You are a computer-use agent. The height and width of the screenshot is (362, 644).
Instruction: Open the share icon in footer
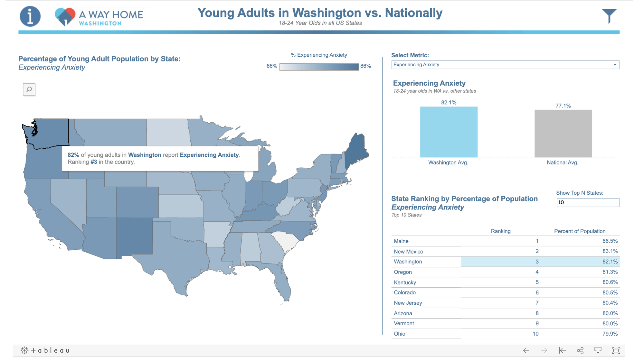580,350
